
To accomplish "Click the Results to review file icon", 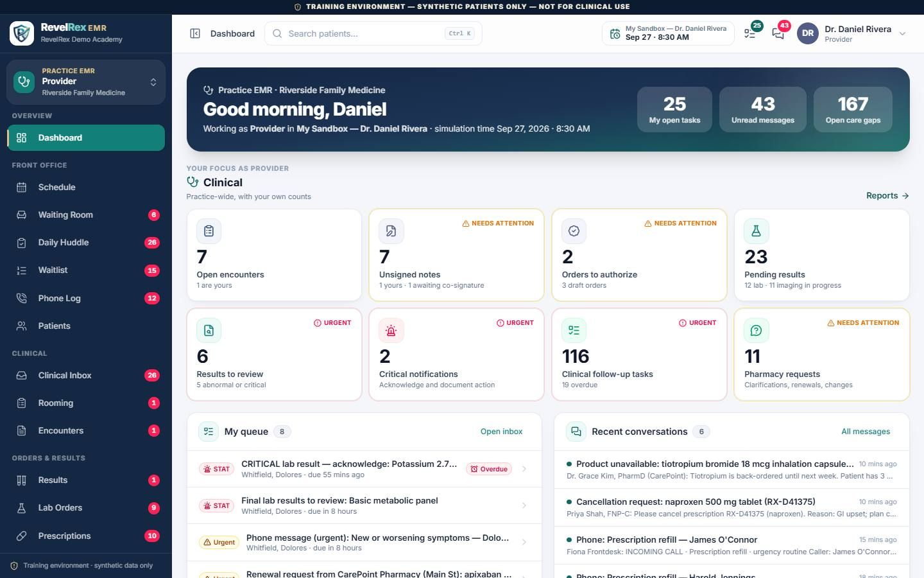I will [x=209, y=331].
